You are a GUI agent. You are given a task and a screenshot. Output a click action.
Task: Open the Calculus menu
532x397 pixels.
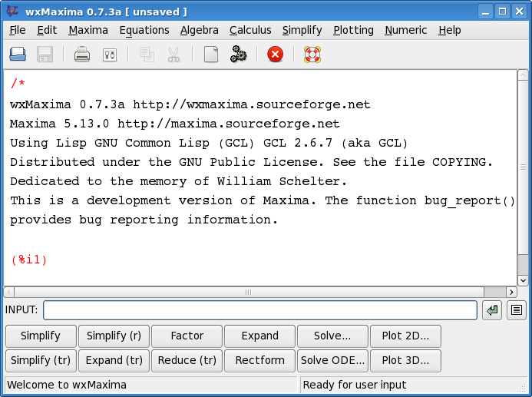(250, 30)
